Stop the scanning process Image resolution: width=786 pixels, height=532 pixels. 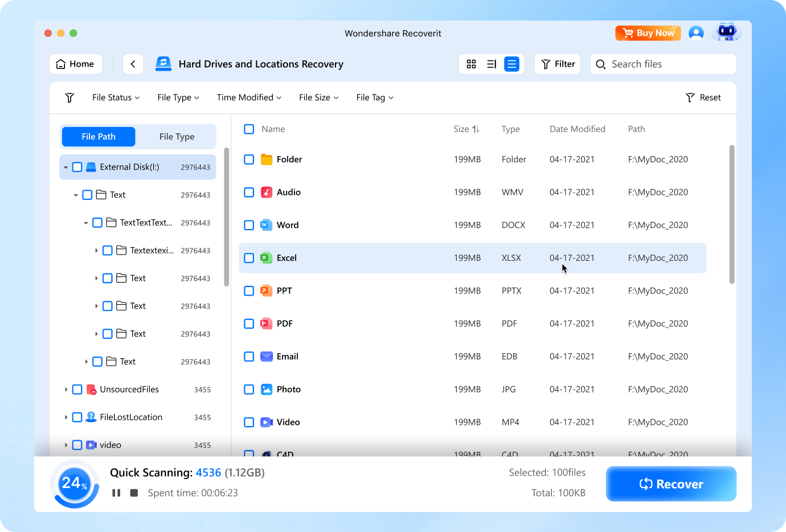(134, 493)
